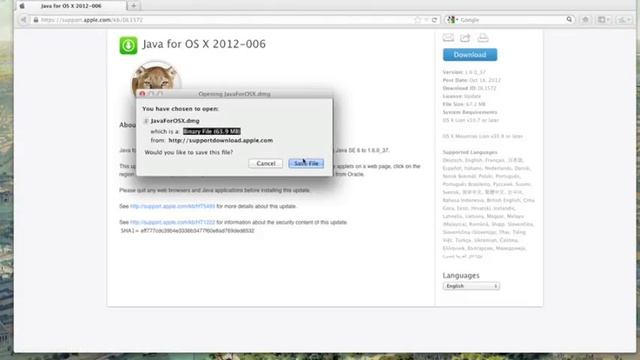Open the home page with the home icon
Viewport: 640px width, 360px height.
pos(585,20)
